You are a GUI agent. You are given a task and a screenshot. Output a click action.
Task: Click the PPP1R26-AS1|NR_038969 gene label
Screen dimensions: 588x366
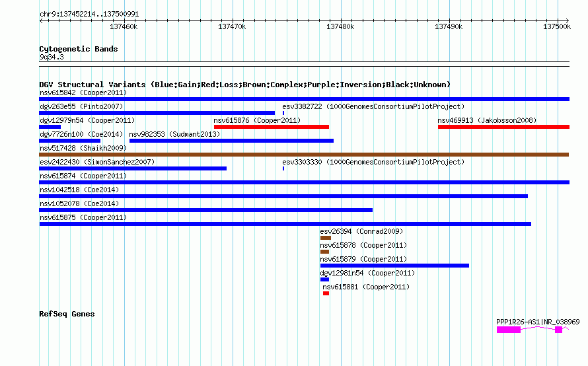tap(538, 322)
